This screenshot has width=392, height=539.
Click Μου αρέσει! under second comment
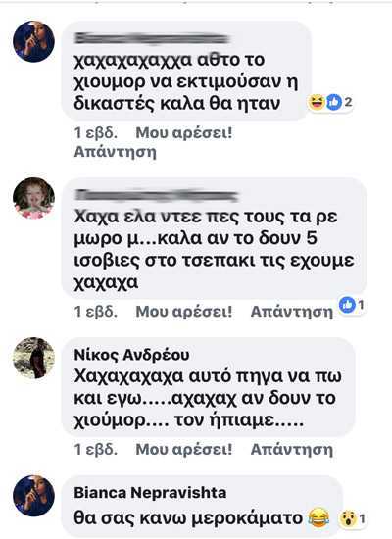[184, 312]
